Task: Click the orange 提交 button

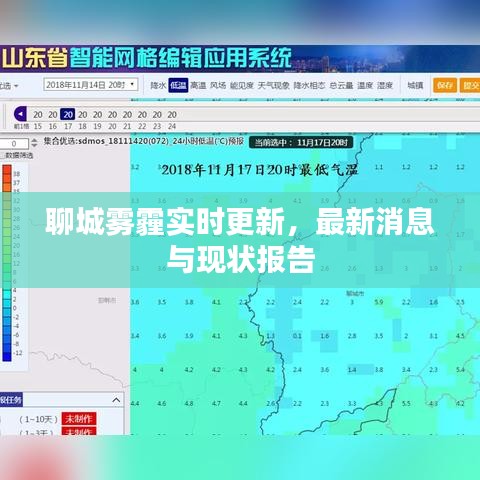Action: point(470,85)
